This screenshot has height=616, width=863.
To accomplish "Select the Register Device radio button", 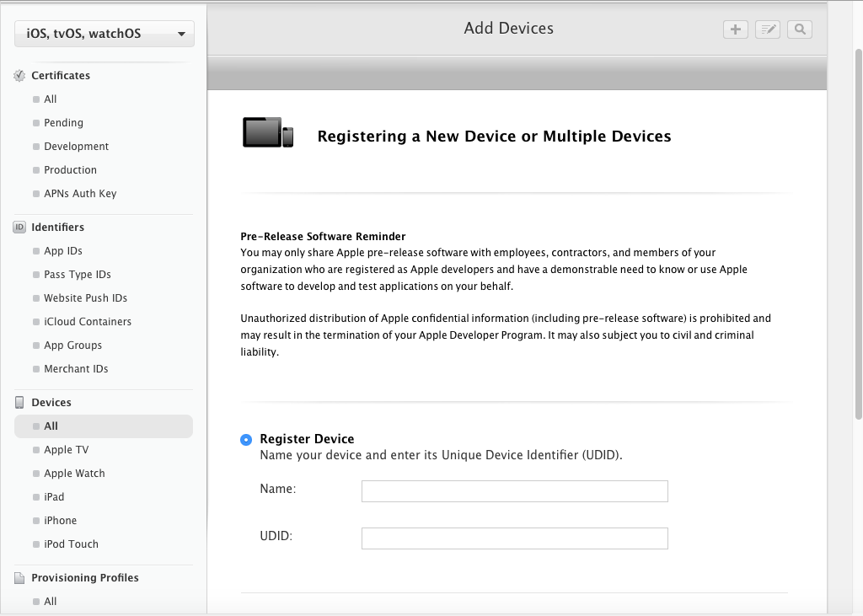I will click(x=246, y=439).
